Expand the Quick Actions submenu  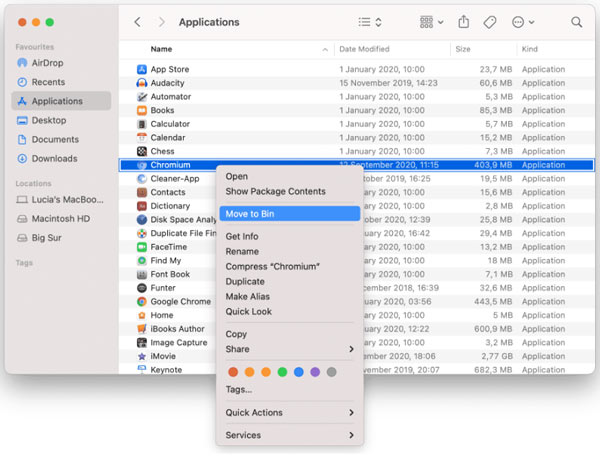tap(290, 413)
